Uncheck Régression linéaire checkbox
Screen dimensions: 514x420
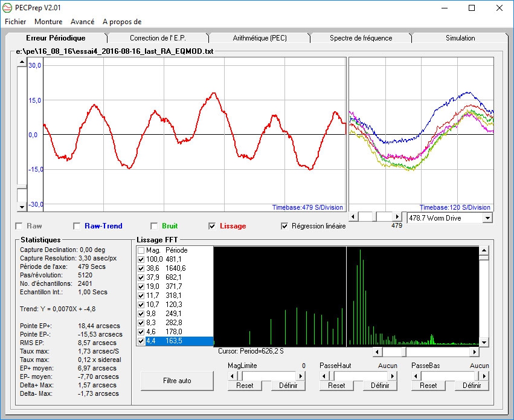pos(284,226)
